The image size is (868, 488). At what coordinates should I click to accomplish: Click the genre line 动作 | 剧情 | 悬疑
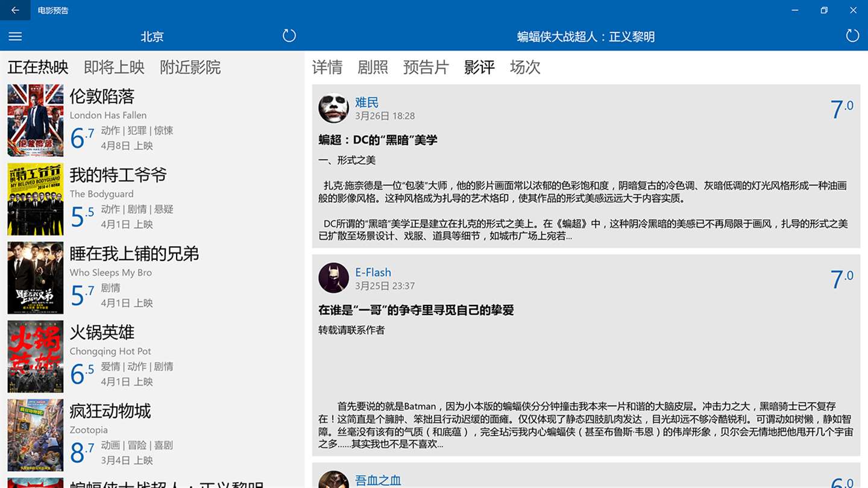[137, 209]
